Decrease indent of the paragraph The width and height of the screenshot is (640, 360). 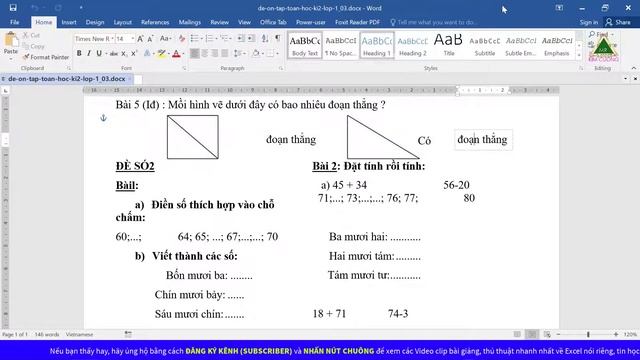241,39
